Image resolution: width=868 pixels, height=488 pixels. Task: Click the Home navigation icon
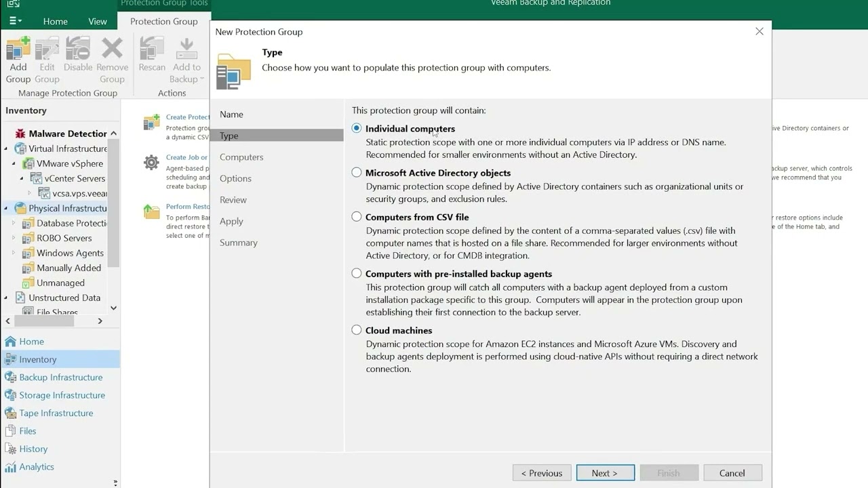point(10,341)
